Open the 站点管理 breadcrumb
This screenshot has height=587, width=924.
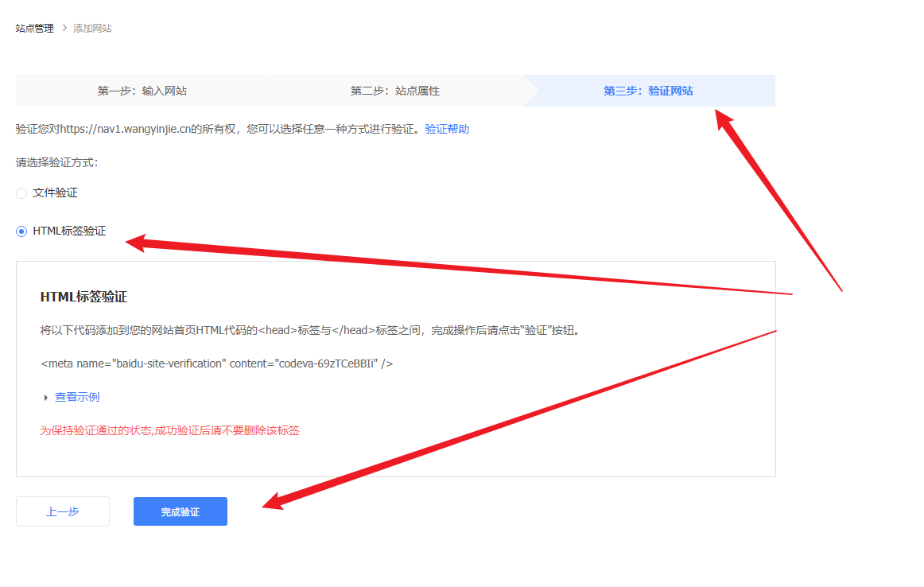[x=35, y=29]
